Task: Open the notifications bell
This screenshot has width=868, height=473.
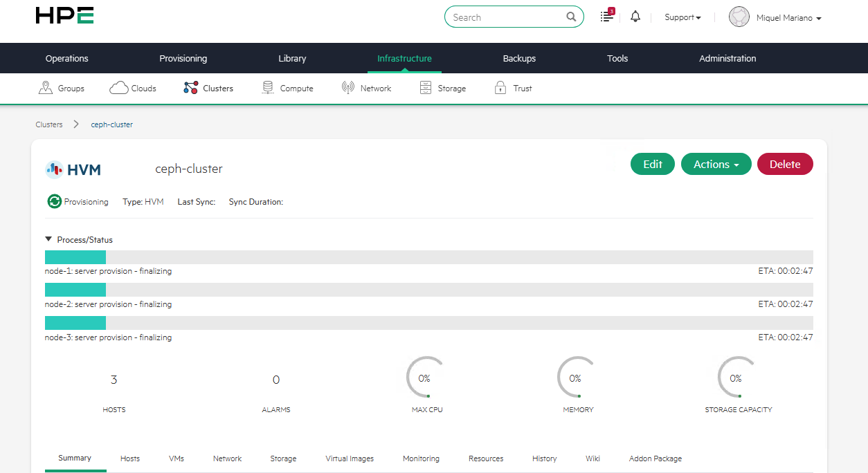Action: tap(635, 16)
